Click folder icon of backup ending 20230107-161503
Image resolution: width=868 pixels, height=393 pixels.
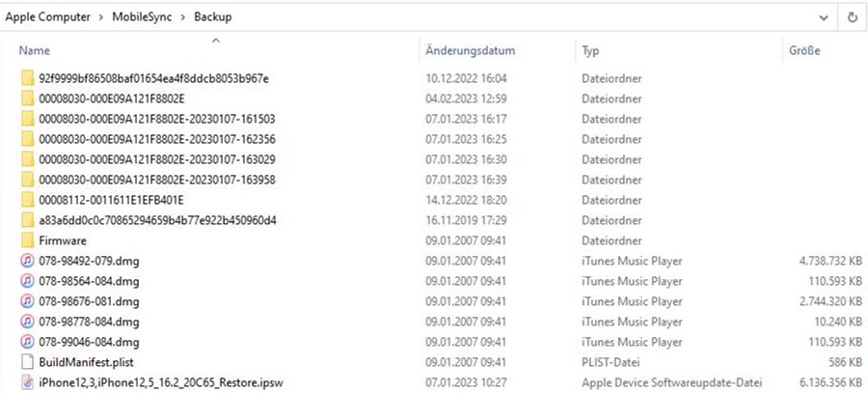tap(28, 119)
